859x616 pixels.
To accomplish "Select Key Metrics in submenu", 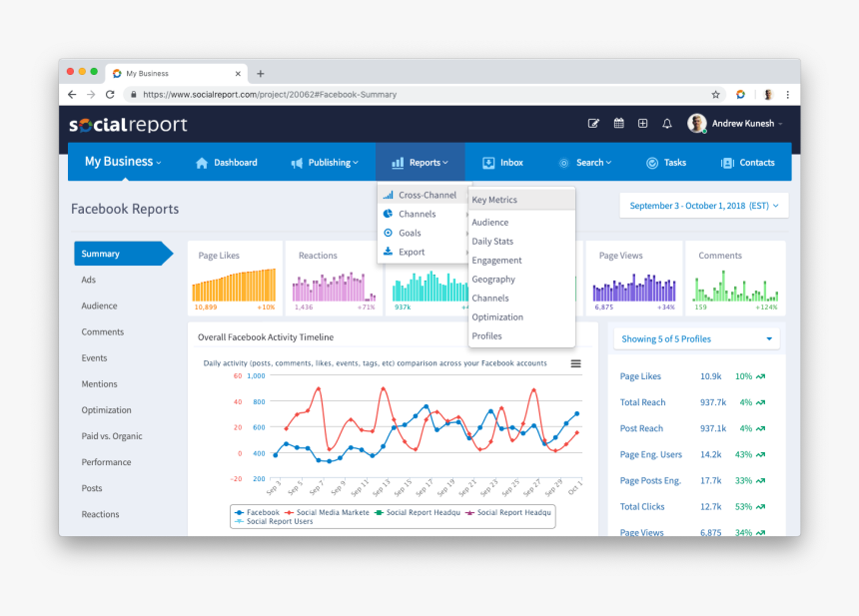I will point(522,200).
